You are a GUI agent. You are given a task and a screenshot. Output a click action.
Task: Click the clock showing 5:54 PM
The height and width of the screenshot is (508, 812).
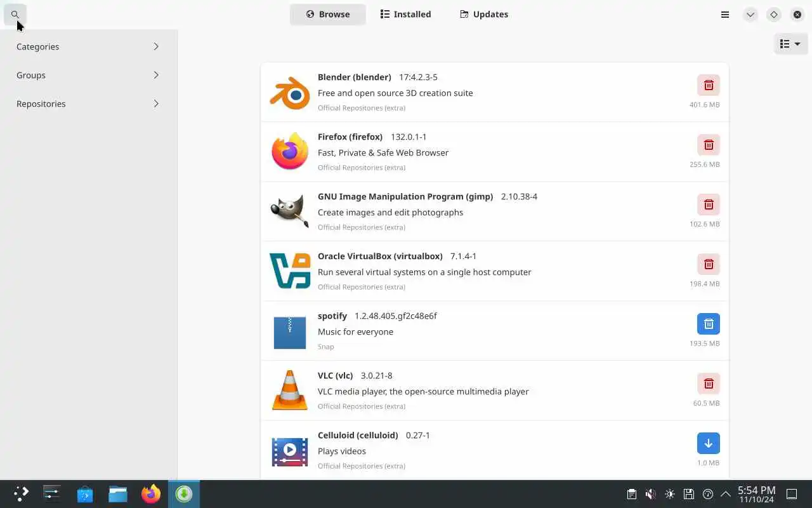point(756,490)
